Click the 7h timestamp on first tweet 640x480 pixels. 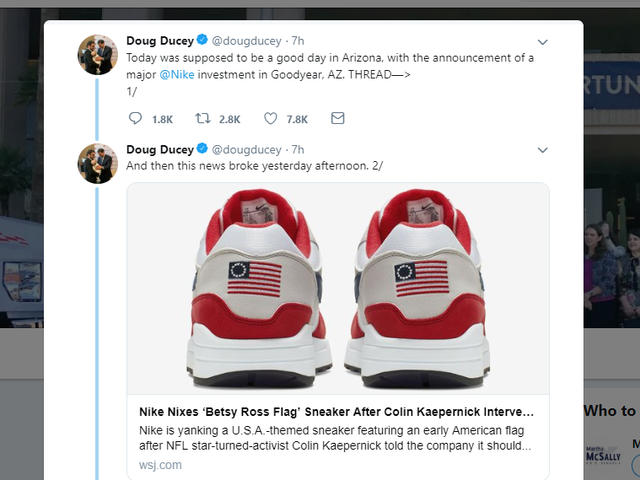point(298,41)
